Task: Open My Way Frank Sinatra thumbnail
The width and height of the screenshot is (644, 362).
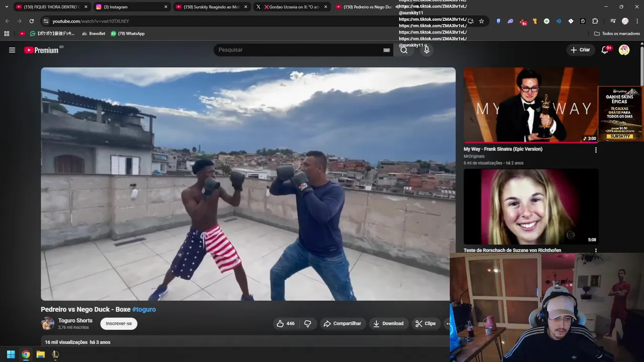Action: pyautogui.click(x=531, y=106)
